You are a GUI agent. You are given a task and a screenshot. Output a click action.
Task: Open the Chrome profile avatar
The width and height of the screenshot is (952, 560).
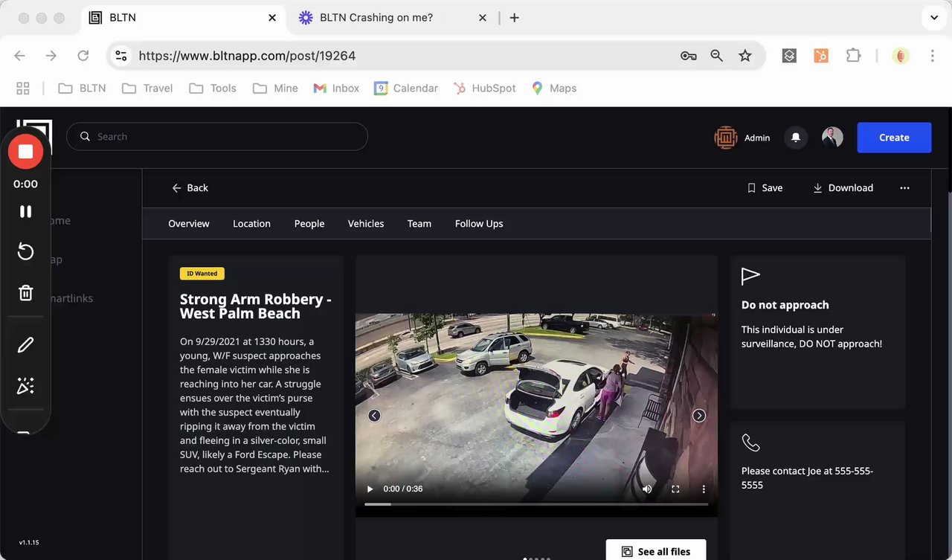(901, 56)
